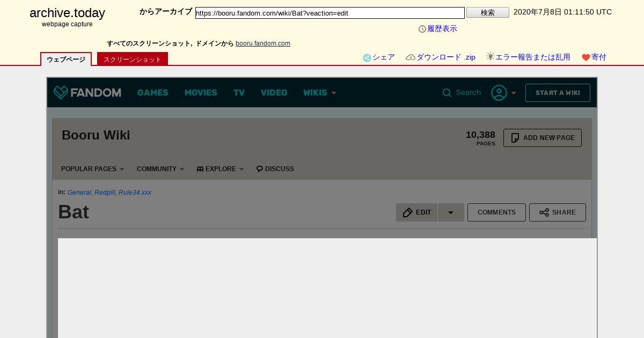Click the ダウンロード .zip link

[x=446, y=57]
